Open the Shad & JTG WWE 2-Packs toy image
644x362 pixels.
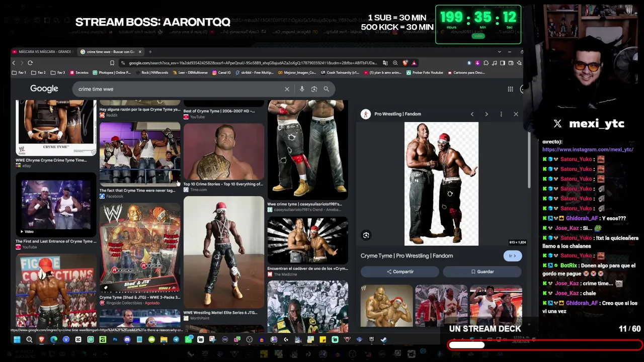[x=140, y=247]
